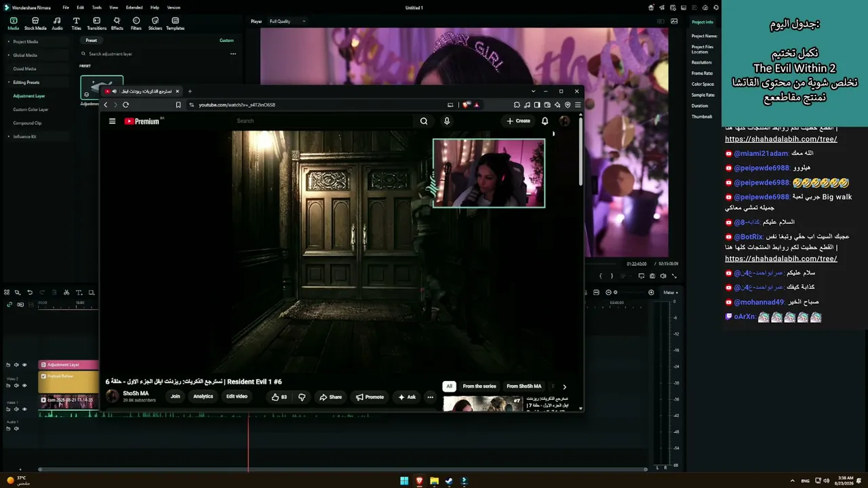
Task: Click the YouTube voice search microphone
Action: (x=446, y=121)
